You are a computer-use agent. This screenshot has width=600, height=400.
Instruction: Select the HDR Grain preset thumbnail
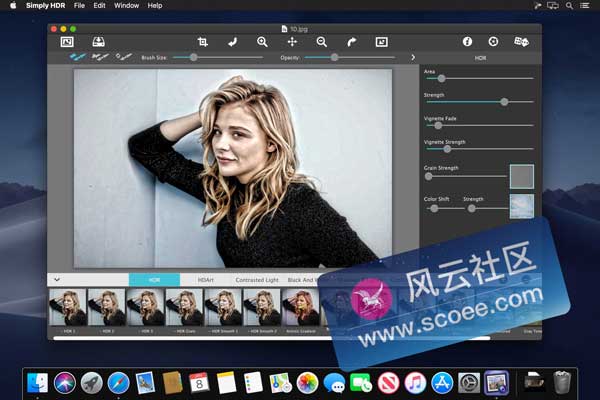coord(184,307)
